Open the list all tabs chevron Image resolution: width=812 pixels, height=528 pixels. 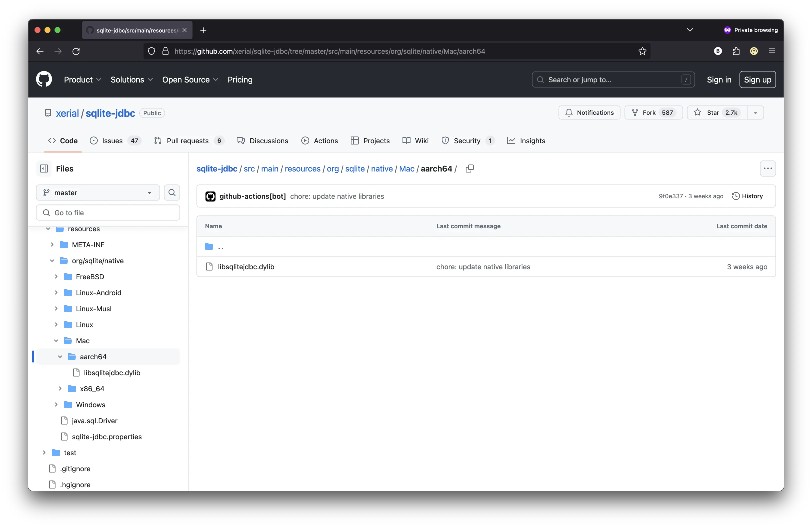690,30
